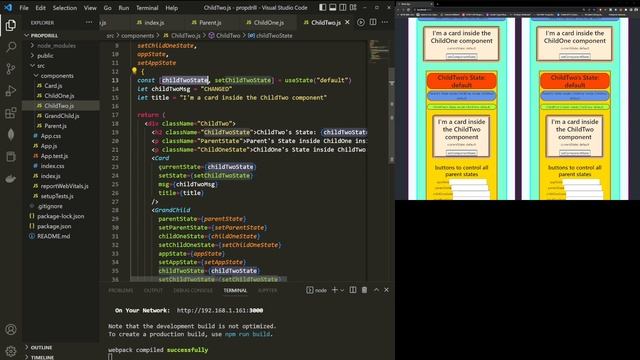Click the node terminal label
This screenshot has height=360, width=640.
[317, 290]
